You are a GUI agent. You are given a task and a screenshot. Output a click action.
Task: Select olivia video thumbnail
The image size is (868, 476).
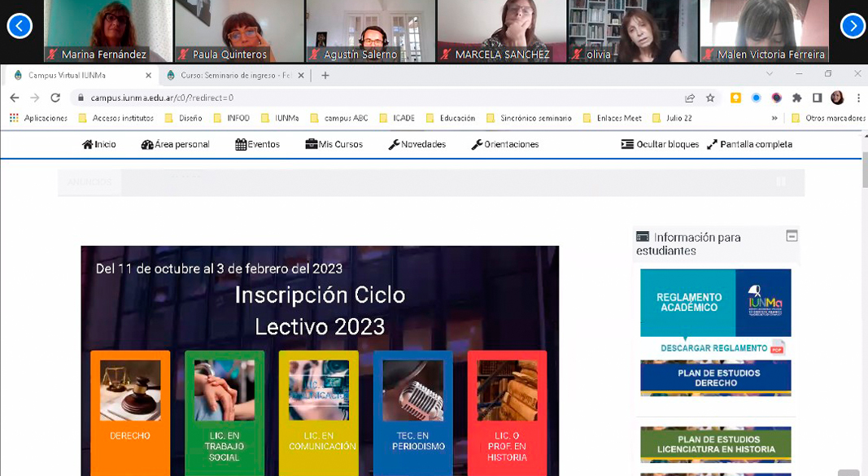pos(633,30)
